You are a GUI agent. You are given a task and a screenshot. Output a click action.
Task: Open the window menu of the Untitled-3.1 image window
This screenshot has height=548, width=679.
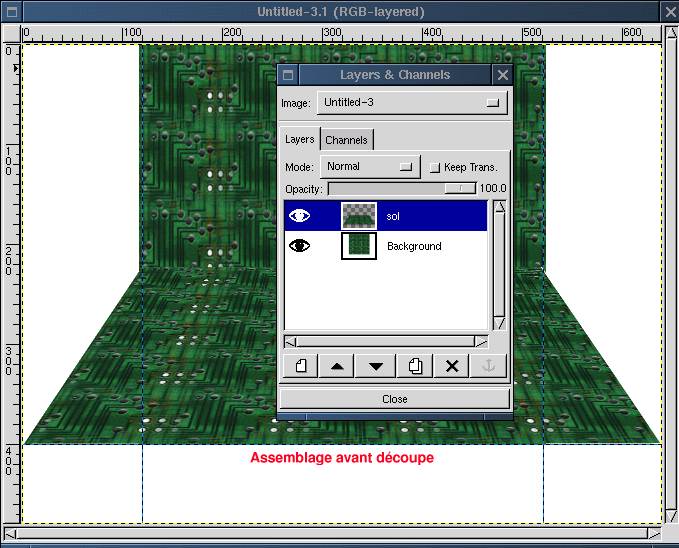[x=11, y=12]
